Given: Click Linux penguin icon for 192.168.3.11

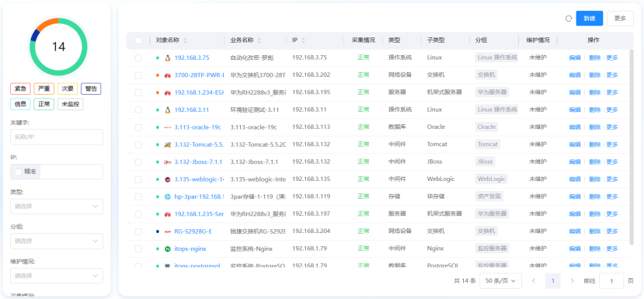Looking at the screenshot, I should click(x=168, y=110).
